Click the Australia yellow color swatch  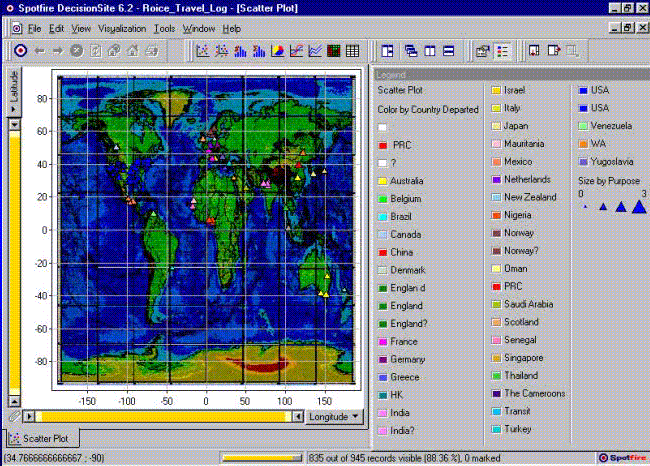click(382, 181)
